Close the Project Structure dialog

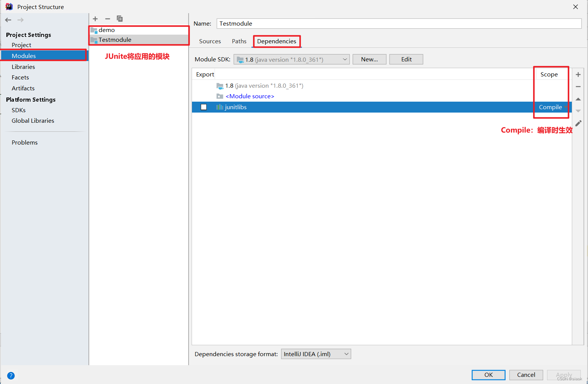click(x=576, y=7)
